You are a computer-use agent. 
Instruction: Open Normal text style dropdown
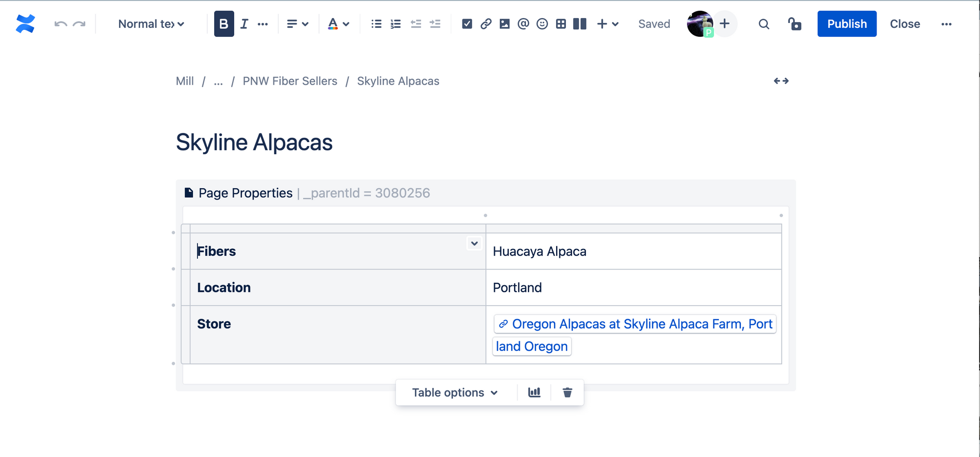pyautogui.click(x=151, y=24)
